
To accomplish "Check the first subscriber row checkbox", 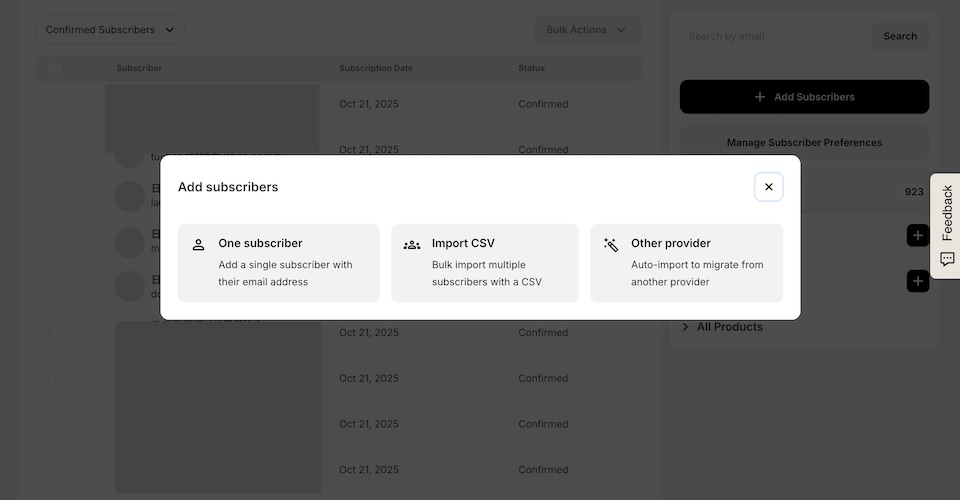I will pos(55,104).
